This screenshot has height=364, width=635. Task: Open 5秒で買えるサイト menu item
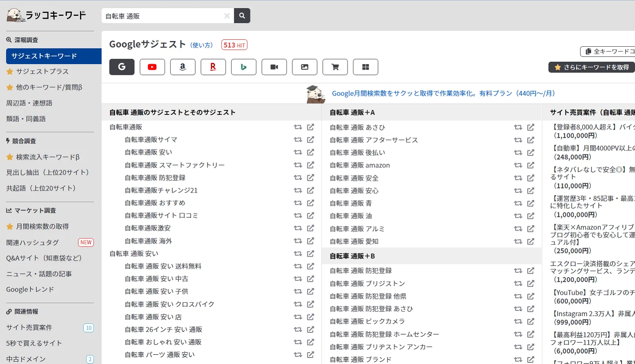pyautogui.click(x=34, y=343)
